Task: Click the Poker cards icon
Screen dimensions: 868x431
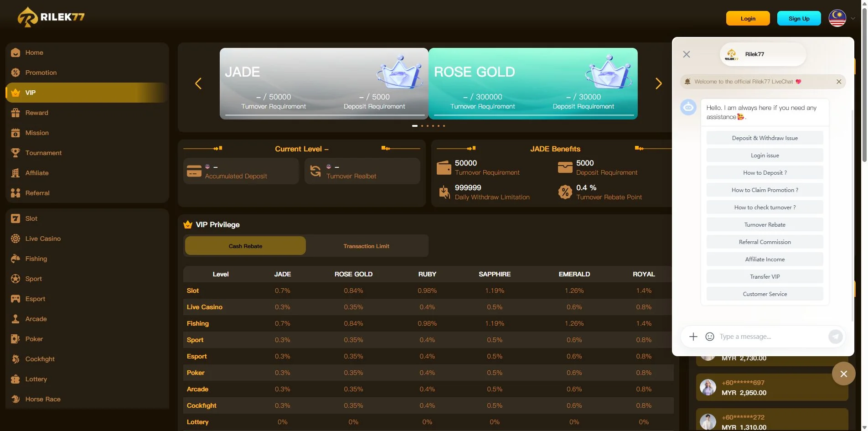Action: coord(15,339)
